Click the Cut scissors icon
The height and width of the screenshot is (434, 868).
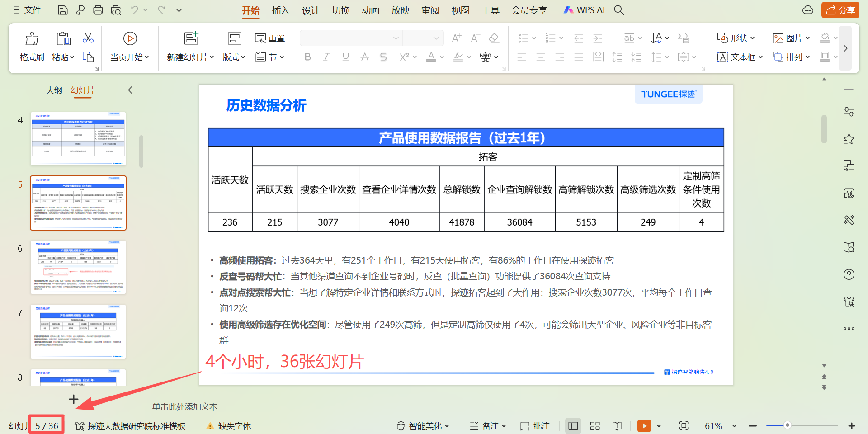tap(88, 38)
